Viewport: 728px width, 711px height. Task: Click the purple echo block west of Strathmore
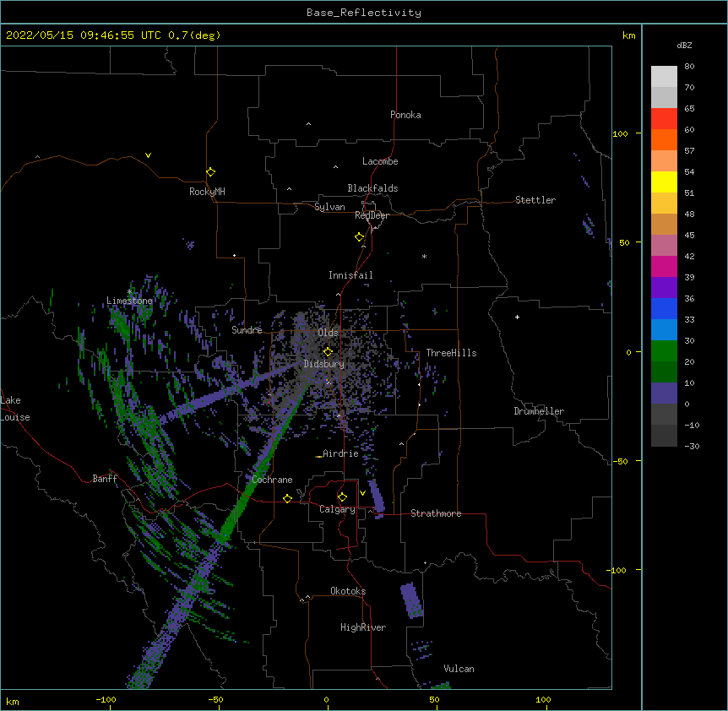point(377,497)
